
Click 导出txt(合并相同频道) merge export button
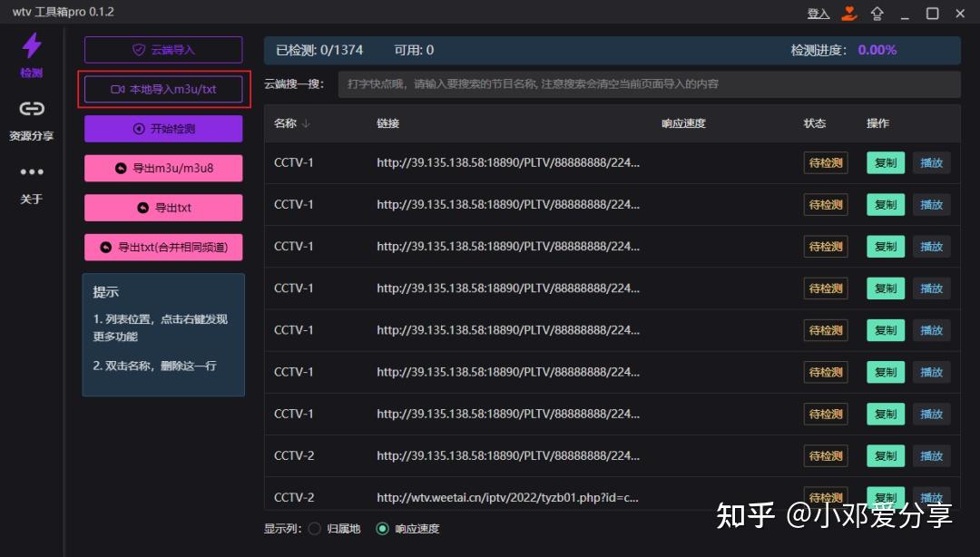(x=163, y=247)
